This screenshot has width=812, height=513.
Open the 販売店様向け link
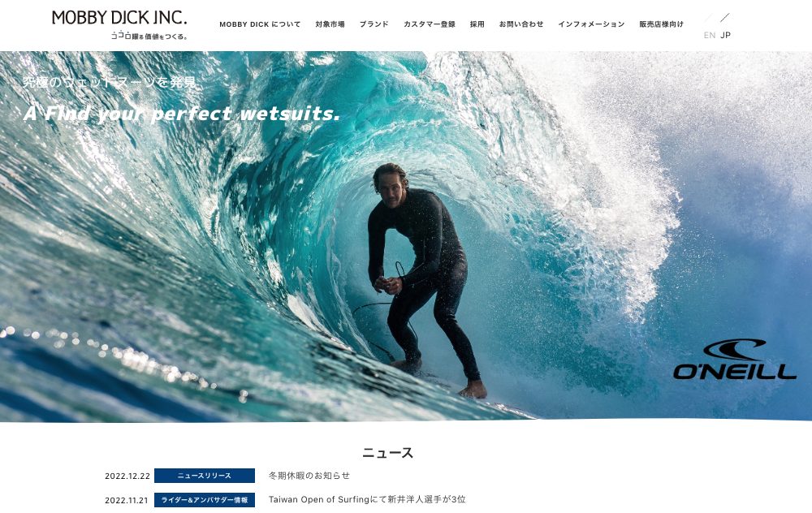[x=661, y=24]
